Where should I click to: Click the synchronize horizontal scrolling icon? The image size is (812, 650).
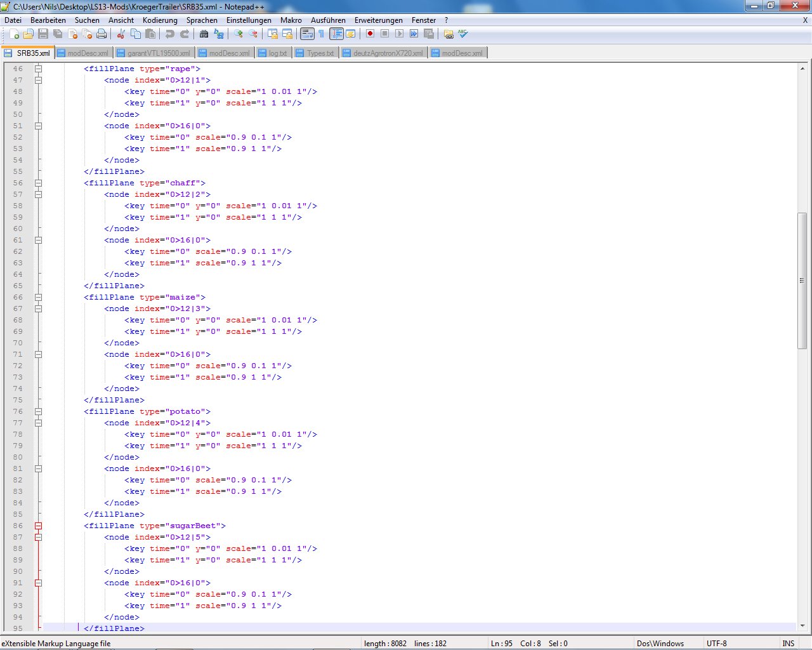(287, 34)
